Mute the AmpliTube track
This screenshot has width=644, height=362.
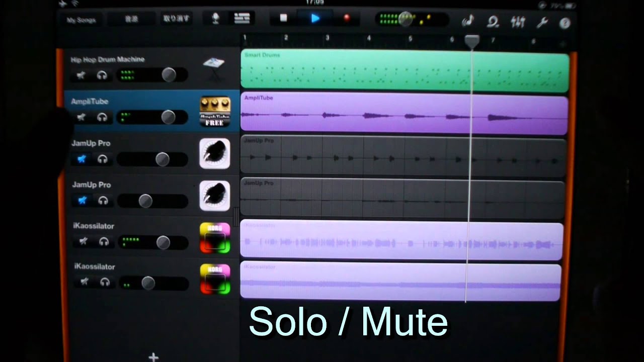point(81,117)
